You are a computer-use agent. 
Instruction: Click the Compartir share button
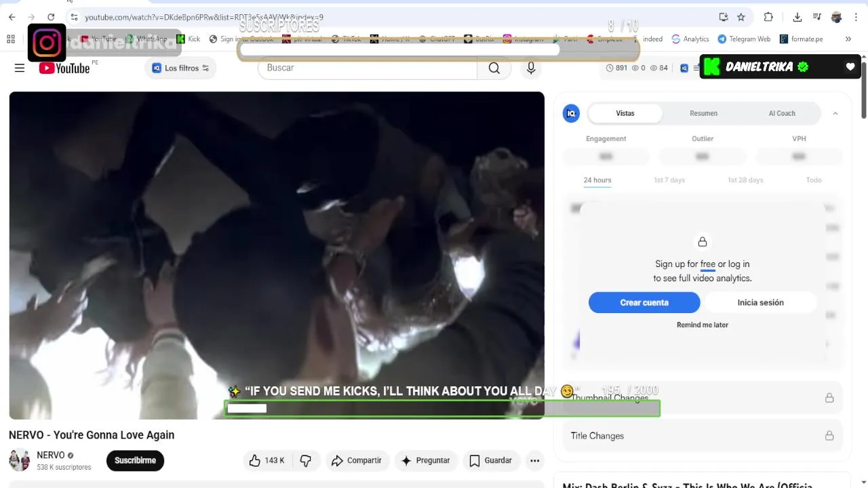[357, 460]
